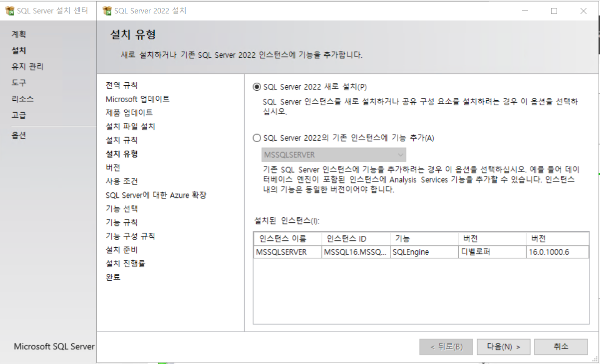Click the MSSQL16.MSSQ... instance ID cell
This screenshot has width=600, height=364.
coord(355,252)
